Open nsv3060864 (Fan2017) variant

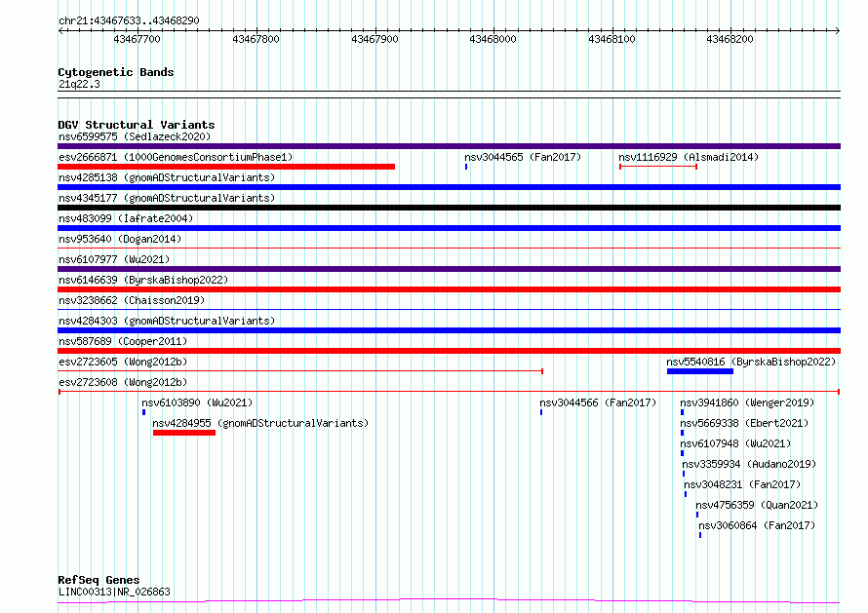[757, 525]
